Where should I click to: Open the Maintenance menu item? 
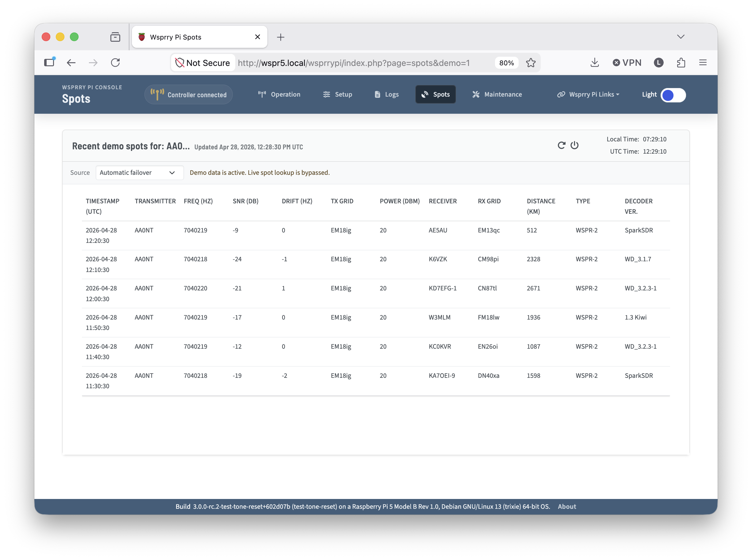pyautogui.click(x=497, y=94)
